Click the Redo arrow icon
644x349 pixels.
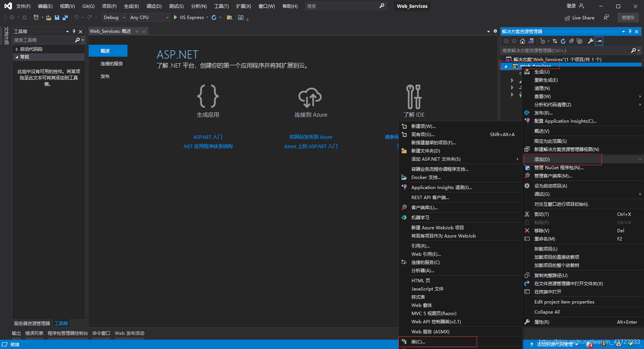click(x=89, y=18)
